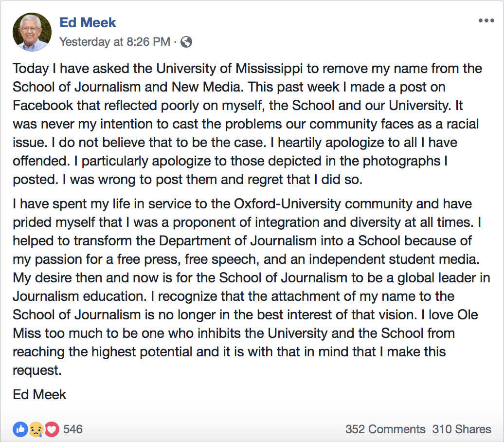Click the final word 'request.' in the post
The image size is (504, 442).
tap(37, 370)
